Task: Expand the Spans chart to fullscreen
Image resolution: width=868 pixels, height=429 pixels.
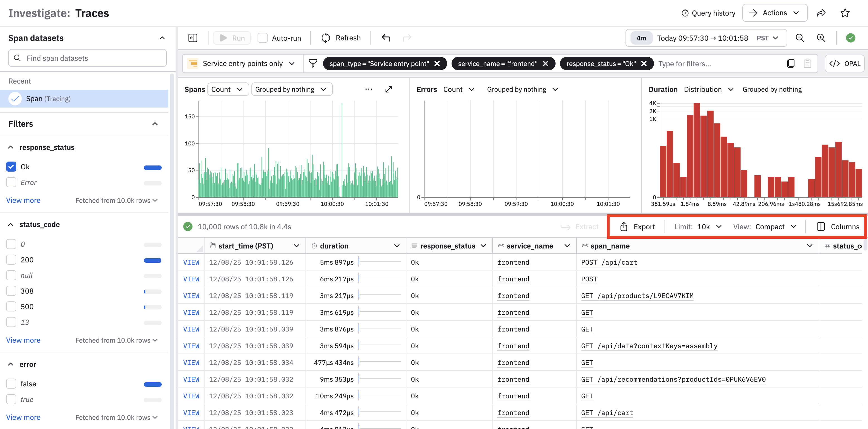Action: pos(389,89)
